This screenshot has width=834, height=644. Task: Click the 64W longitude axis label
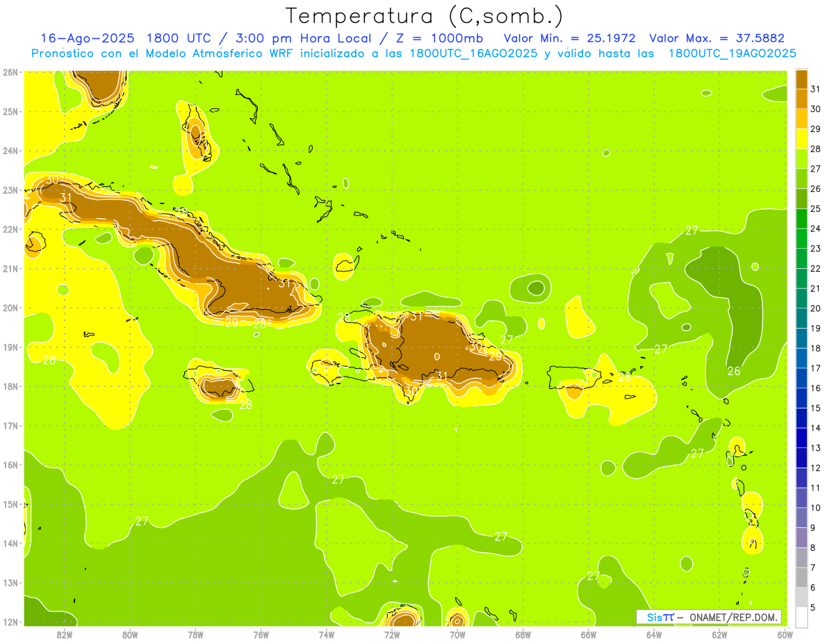pyautogui.click(x=654, y=634)
